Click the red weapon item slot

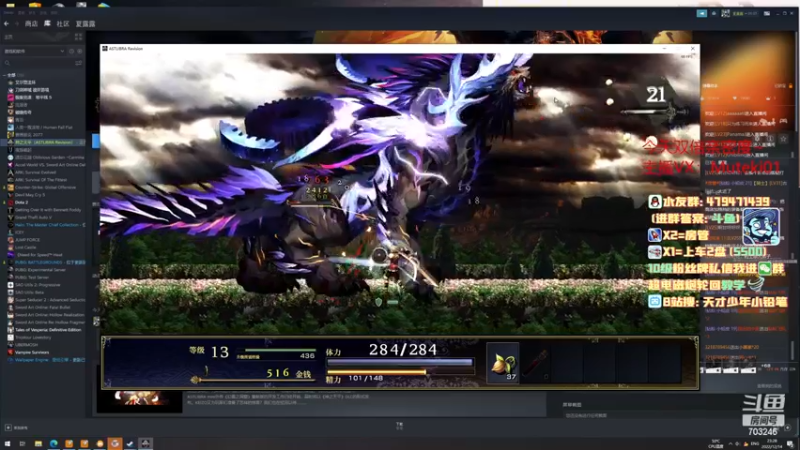(x=535, y=363)
